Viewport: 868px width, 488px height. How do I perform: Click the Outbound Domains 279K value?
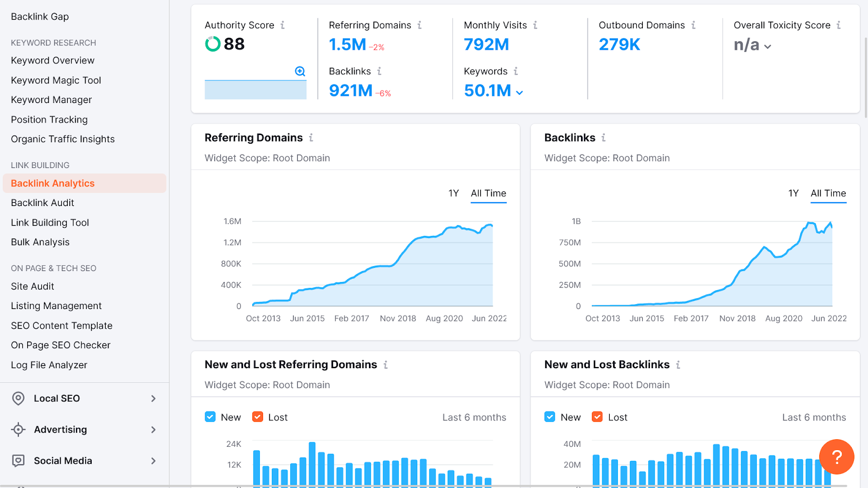[x=620, y=44]
